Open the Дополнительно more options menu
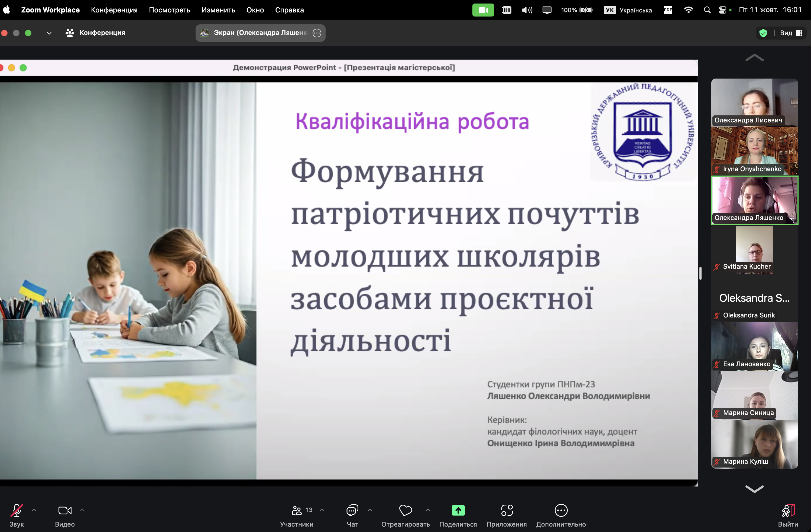This screenshot has height=532, width=811. click(x=561, y=515)
